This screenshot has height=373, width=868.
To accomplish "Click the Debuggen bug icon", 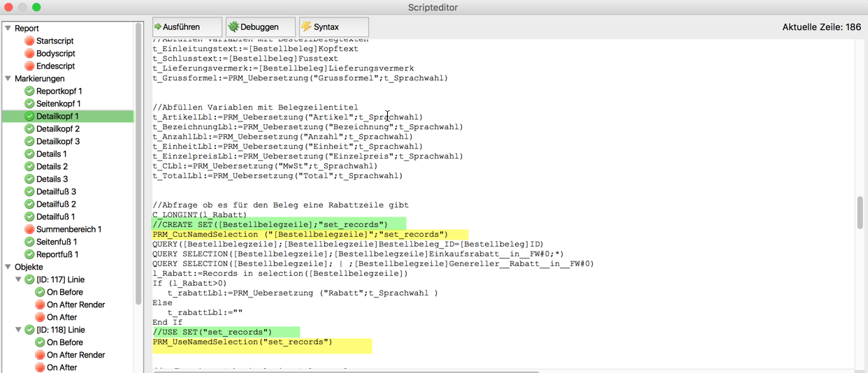I will (233, 27).
